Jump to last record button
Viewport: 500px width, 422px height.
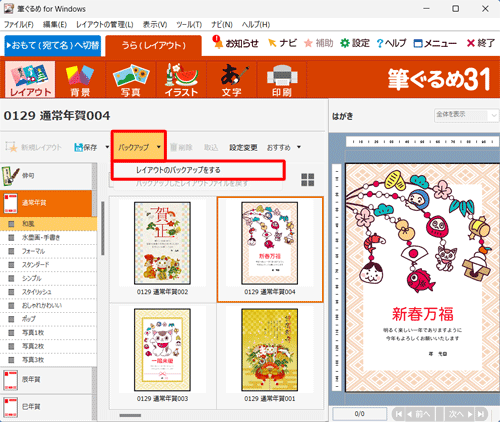pos(481,414)
